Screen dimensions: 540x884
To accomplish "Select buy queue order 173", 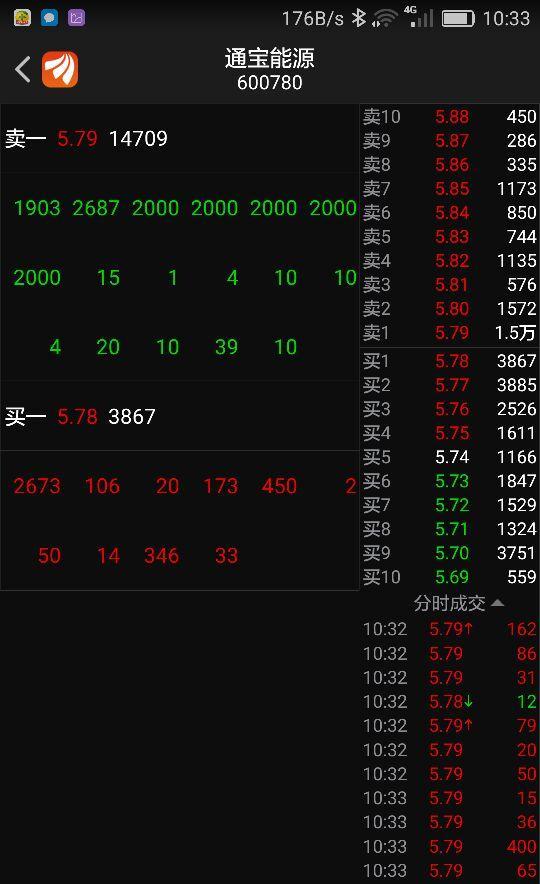I will (220, 486).
